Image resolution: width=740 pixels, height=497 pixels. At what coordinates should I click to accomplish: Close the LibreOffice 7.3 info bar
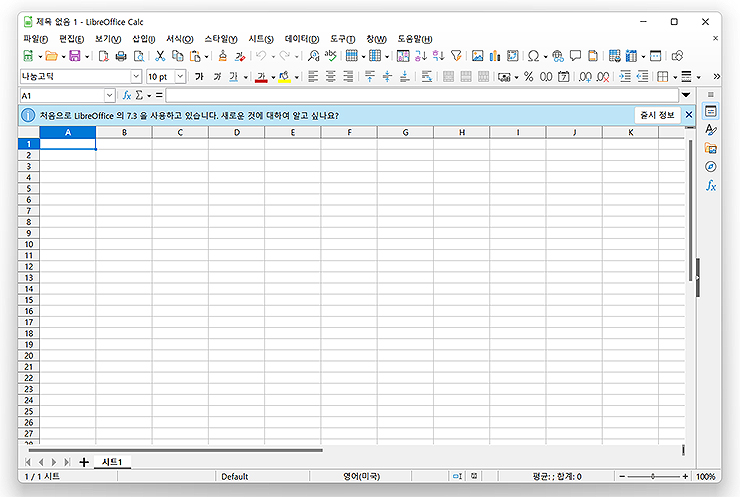(x=689, y=115)
